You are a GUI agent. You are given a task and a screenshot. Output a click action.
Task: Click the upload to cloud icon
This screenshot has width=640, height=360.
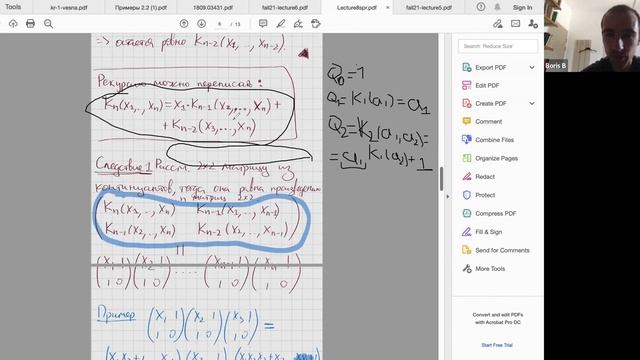(13, 24)
